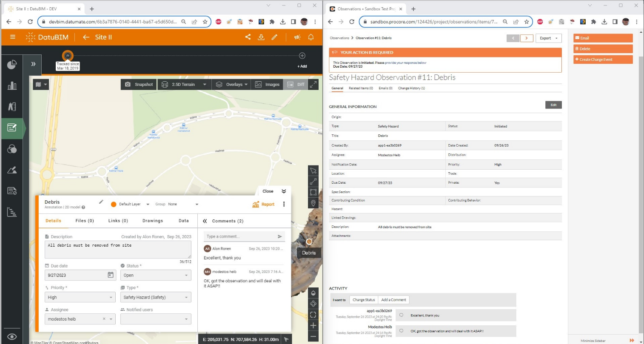644x344 pixels.
Task: Click the download icon in DatuBIM header
Action: coord(261,37)
